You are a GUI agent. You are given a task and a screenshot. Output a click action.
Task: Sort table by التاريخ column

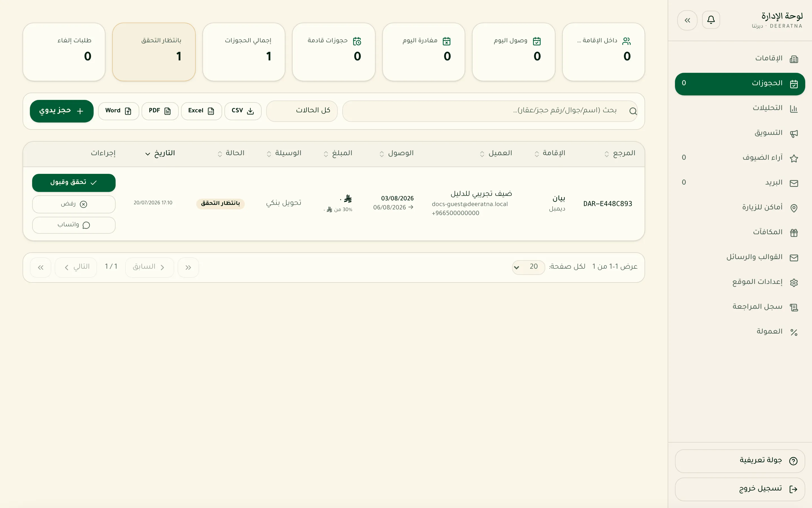click(x=160, y=154)
